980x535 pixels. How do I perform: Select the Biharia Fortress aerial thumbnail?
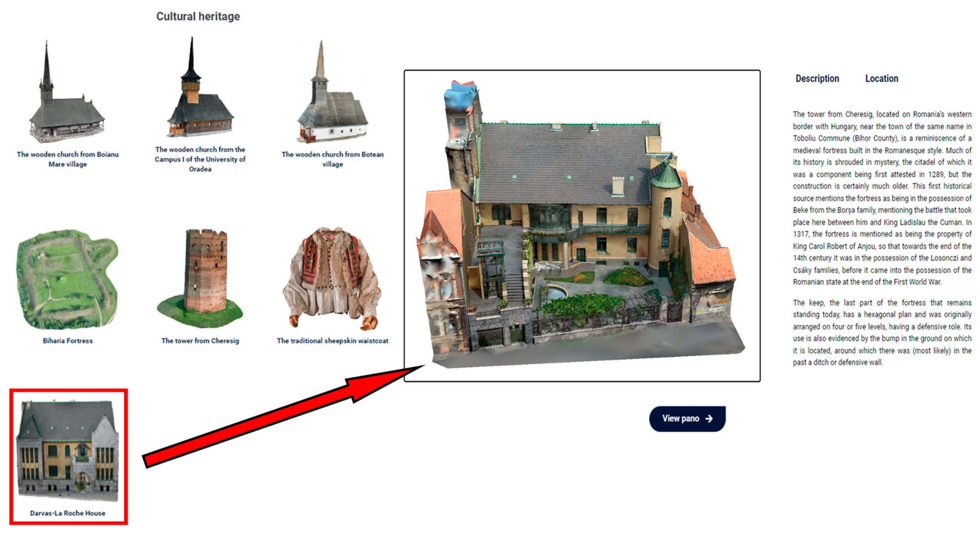(67, 279)
